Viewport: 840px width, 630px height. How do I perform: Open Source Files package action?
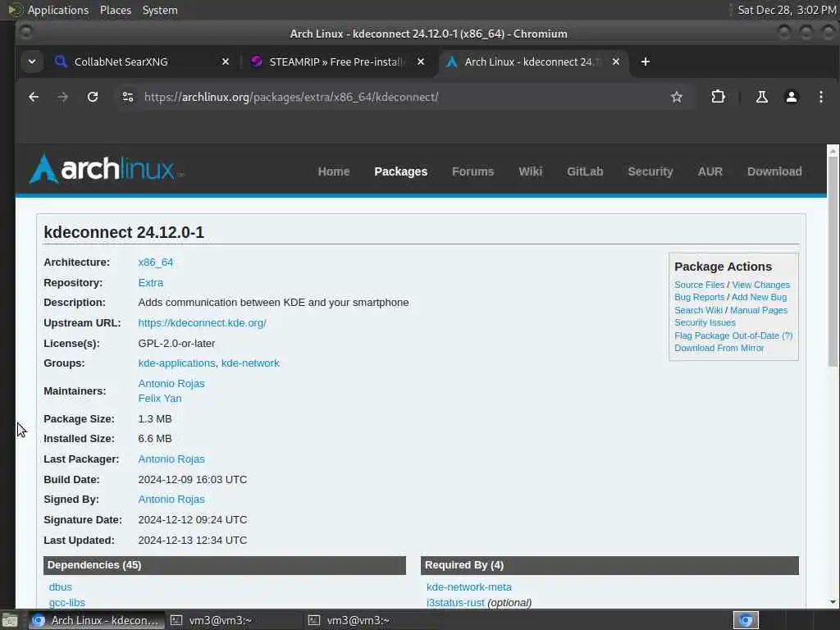(x=699, y=285)
